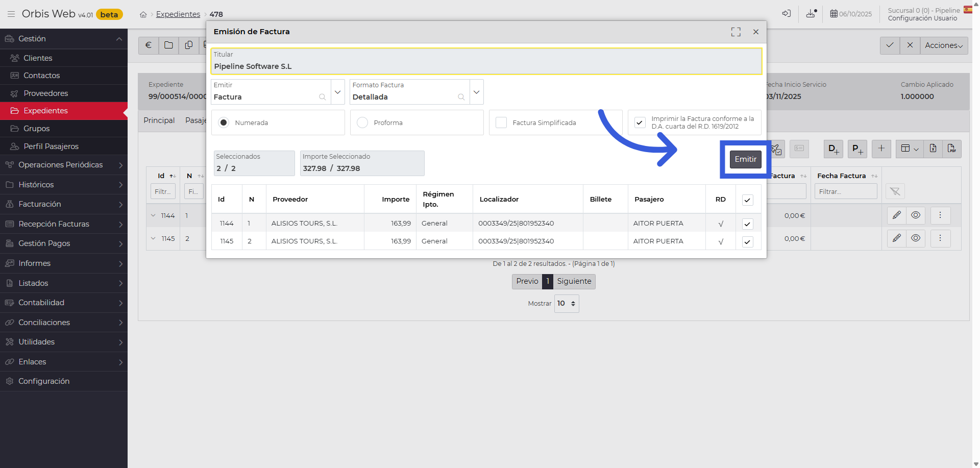Go to Expedientes breadcrumb link
Image resolution: width=980 pixels, height=468 pixels.
(178, 14)
